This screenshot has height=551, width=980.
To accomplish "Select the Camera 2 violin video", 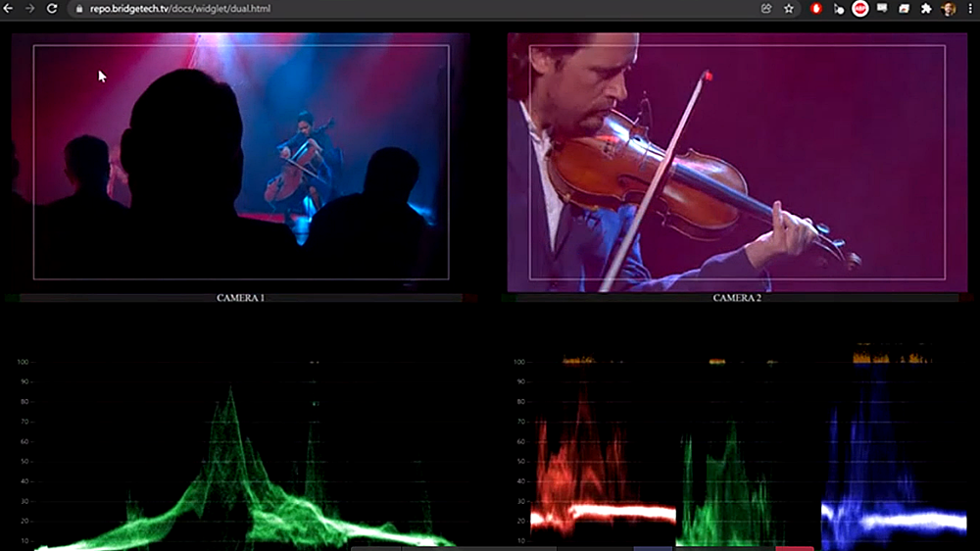I will [x=737, y=162].
